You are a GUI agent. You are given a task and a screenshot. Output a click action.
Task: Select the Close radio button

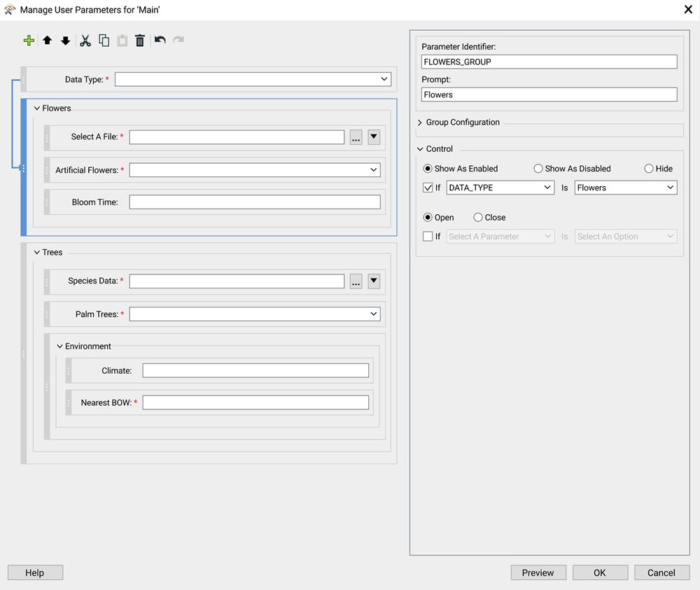(478, 218)
